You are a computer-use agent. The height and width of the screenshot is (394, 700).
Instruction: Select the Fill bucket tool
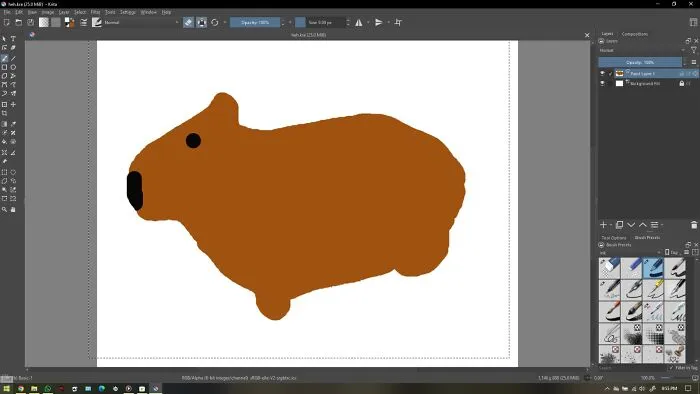coord(4,141)
